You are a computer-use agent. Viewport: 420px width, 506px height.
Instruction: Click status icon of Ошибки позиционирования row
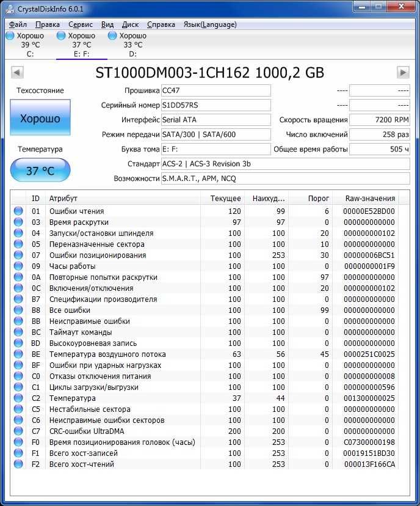point(18,255)
